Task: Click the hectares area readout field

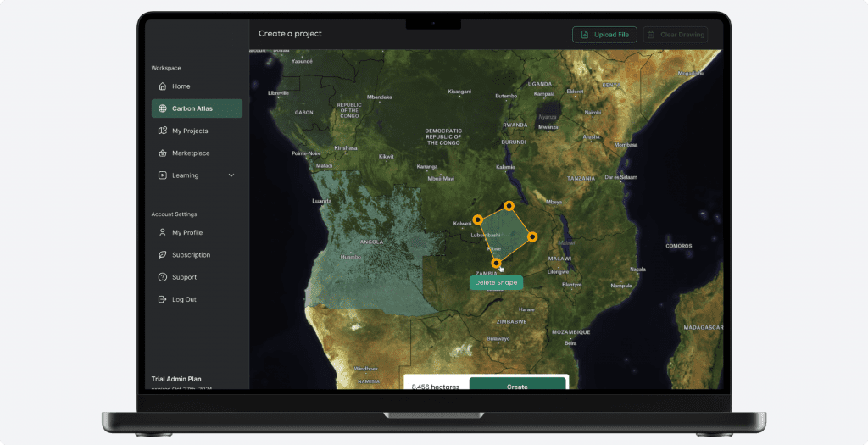Action: (x=436, y=386)
